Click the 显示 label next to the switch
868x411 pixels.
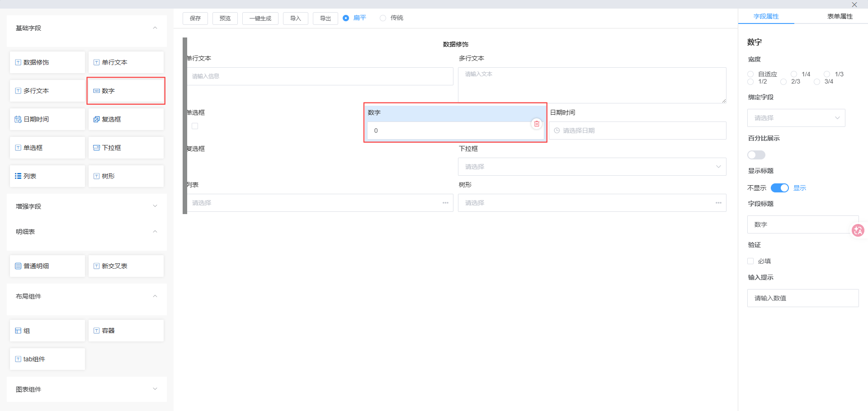pyautogui.click(x=800, y=188)
